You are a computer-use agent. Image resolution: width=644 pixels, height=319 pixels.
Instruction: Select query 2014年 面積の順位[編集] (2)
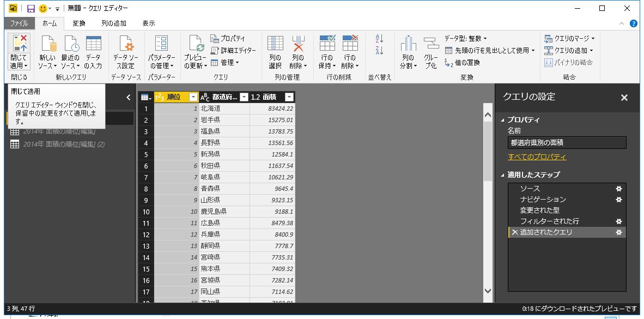click(64, 145)
